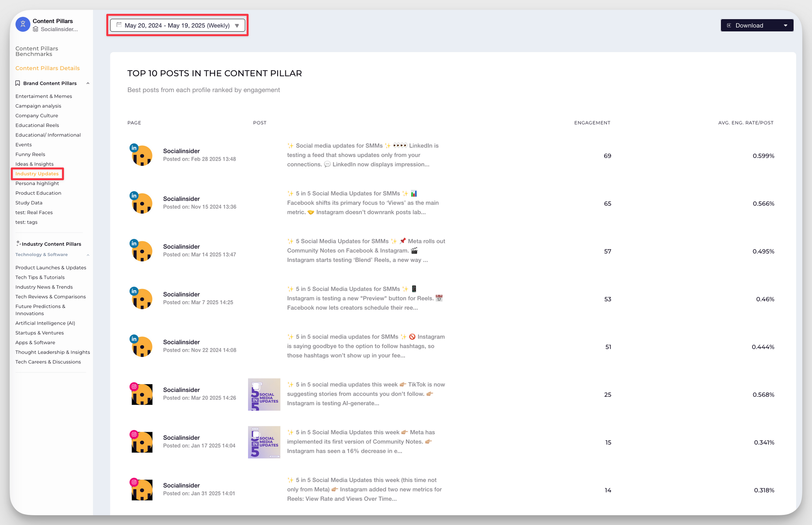Open Content Pillars Details page

click(x=48, y=68)
